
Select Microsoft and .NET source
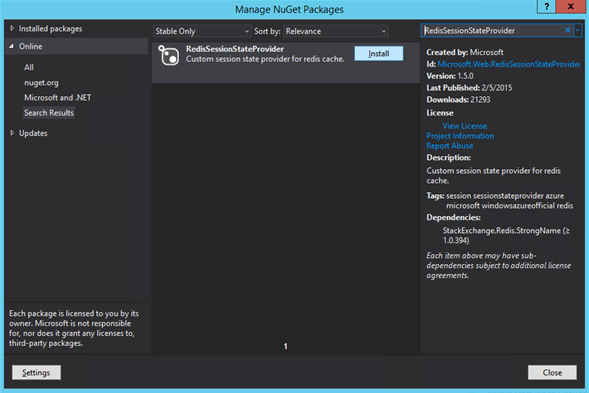pos(57,98)
